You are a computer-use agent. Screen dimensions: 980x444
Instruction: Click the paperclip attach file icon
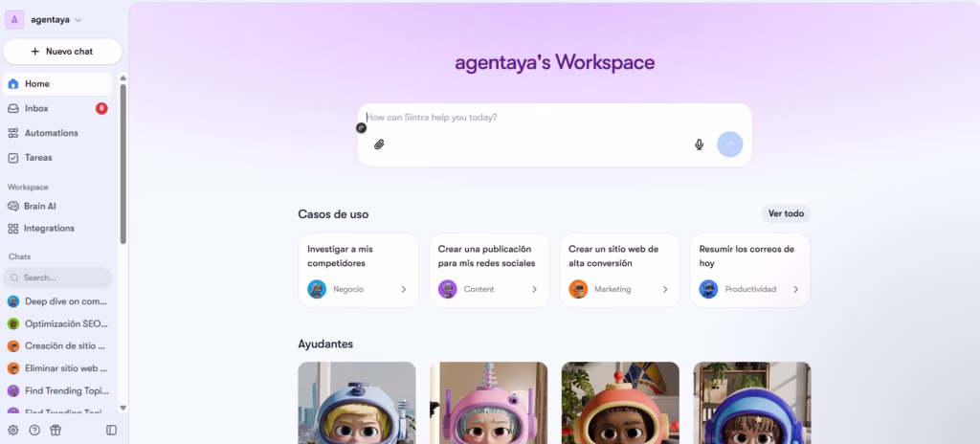coord(379,144)
